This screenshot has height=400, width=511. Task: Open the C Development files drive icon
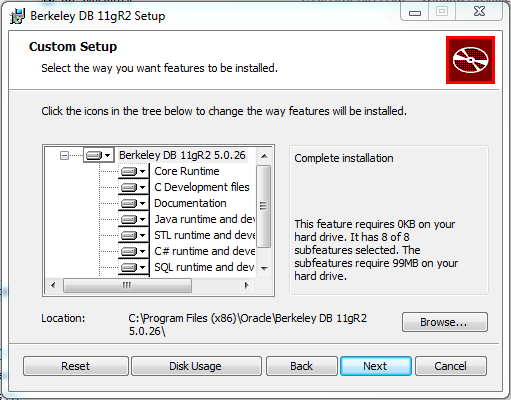(133, 187)
